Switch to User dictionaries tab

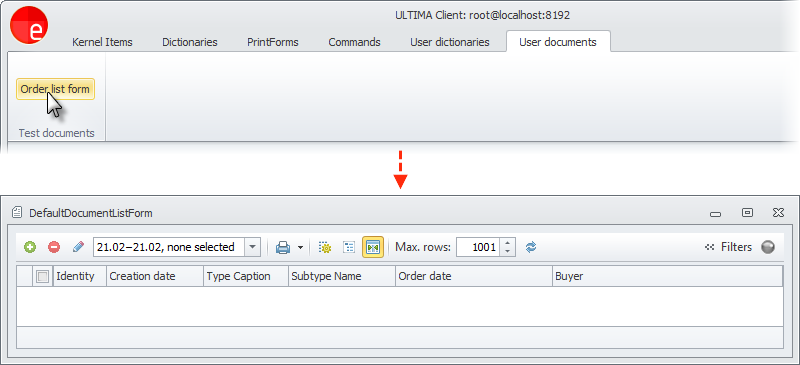[449, 42]
